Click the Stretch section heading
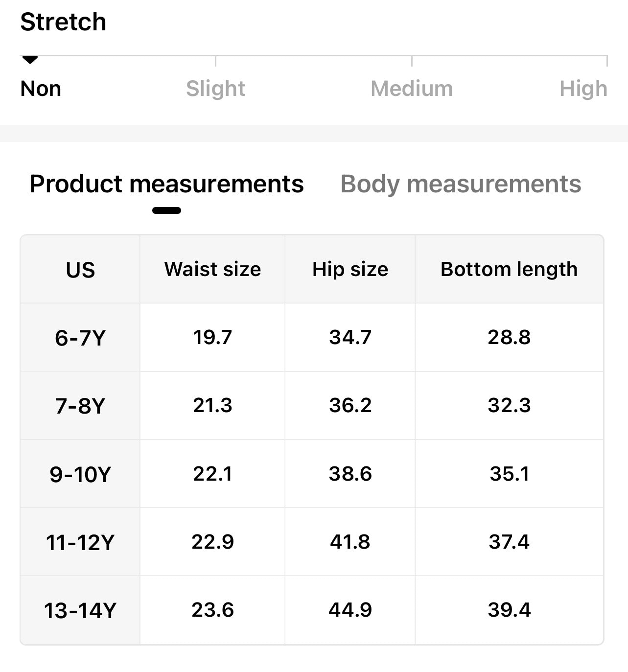 coord(63,22)
